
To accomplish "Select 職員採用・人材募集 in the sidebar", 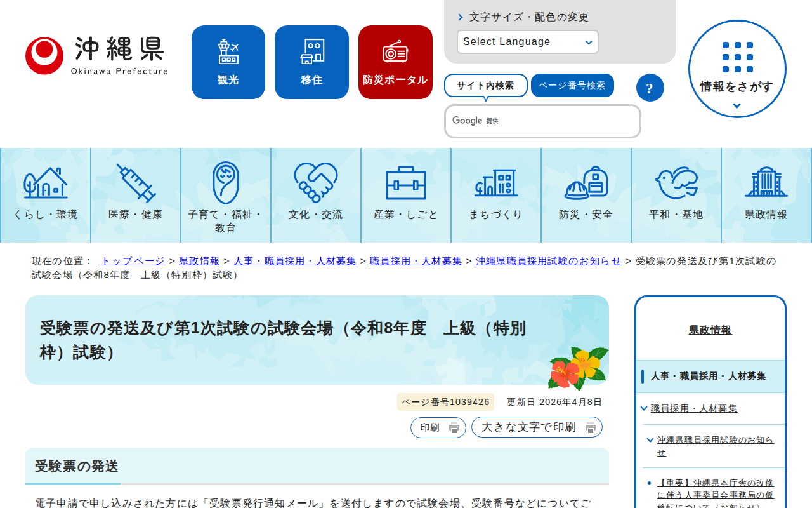I will 694,408.
